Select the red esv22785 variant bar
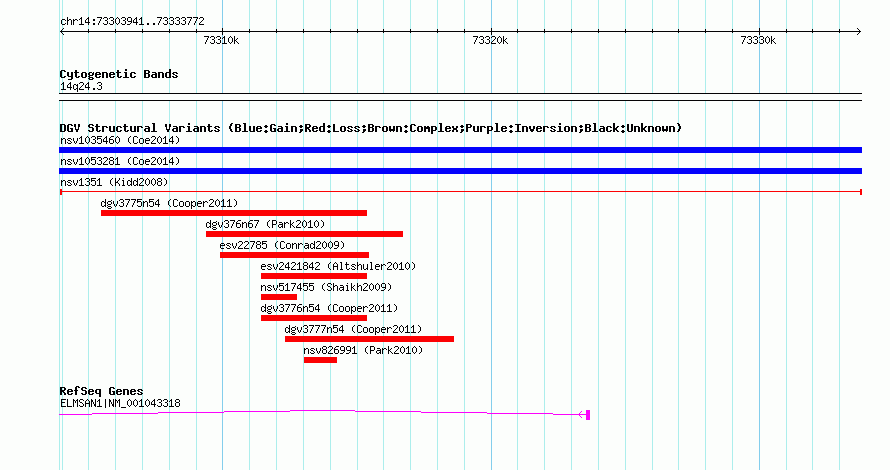This screenshot has width=890, height=470. click(x=294, y=255)
